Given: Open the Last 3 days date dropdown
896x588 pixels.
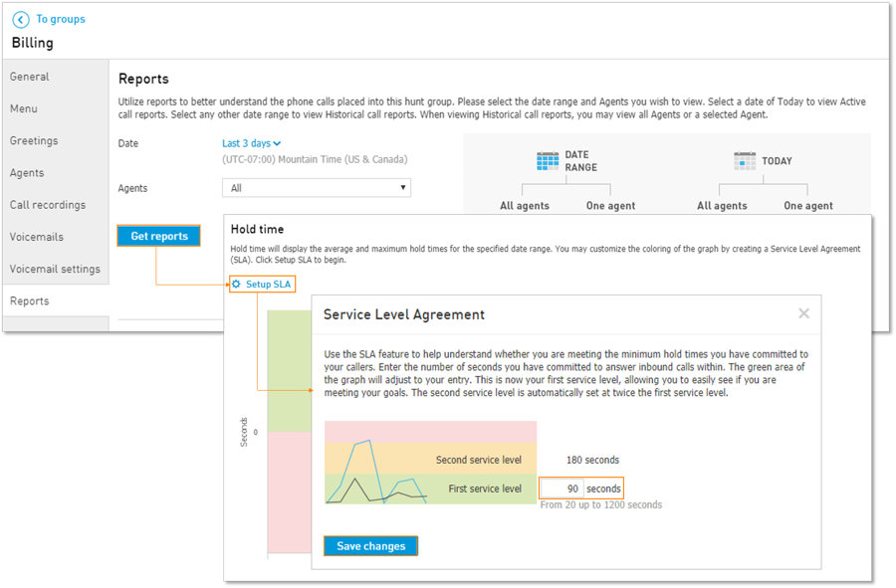Looking at the screenshot, I should point(252,143).
